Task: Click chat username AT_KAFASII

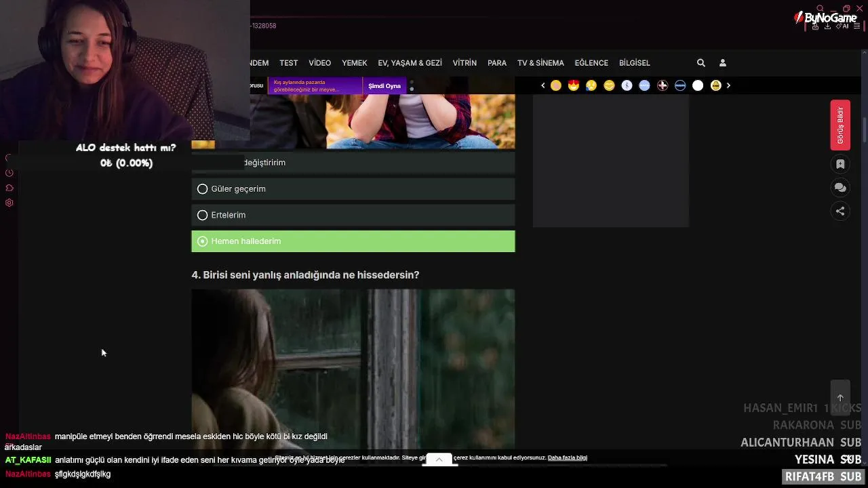Action: click(x=28, y=460)
